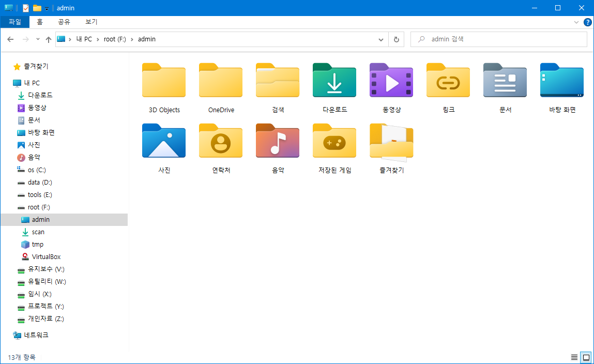The width and height of the screenshot is (594, 364).
Task: Switch to large icons view in status bar
Action: point(586,357)
